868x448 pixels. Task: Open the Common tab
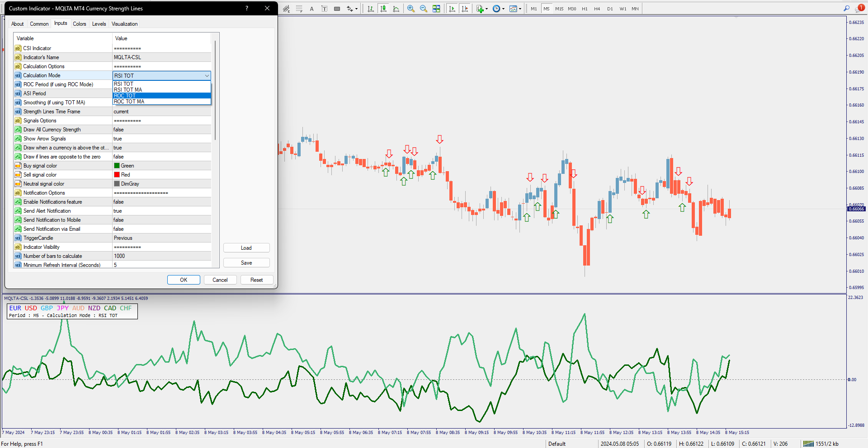pos(39,24)
